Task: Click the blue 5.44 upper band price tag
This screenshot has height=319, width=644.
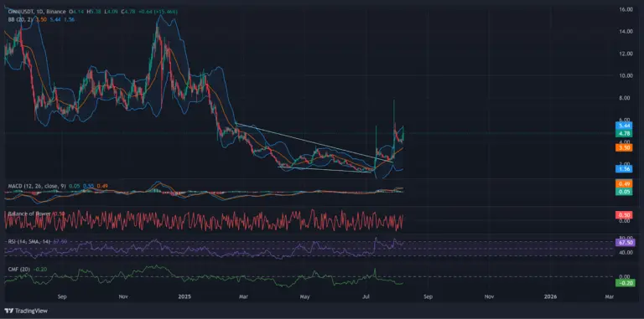Action: point(624,126)
